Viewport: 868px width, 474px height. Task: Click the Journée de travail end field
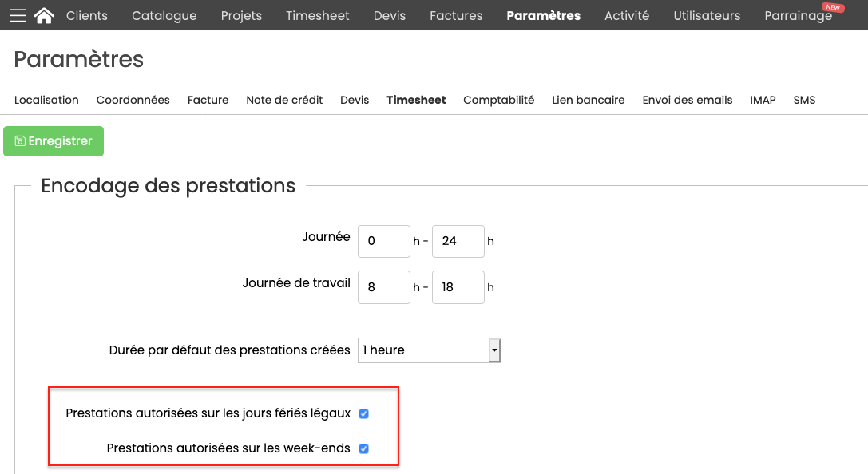[458, 287]
